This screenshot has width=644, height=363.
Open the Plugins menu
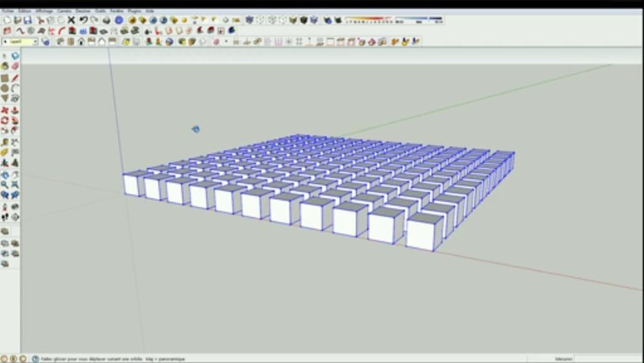134,11
